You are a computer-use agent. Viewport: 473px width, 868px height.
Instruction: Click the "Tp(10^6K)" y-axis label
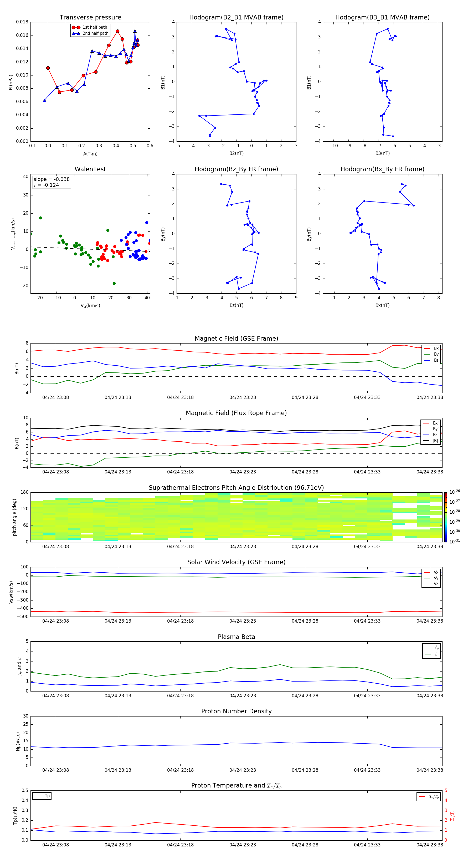[x=15, y=815]
